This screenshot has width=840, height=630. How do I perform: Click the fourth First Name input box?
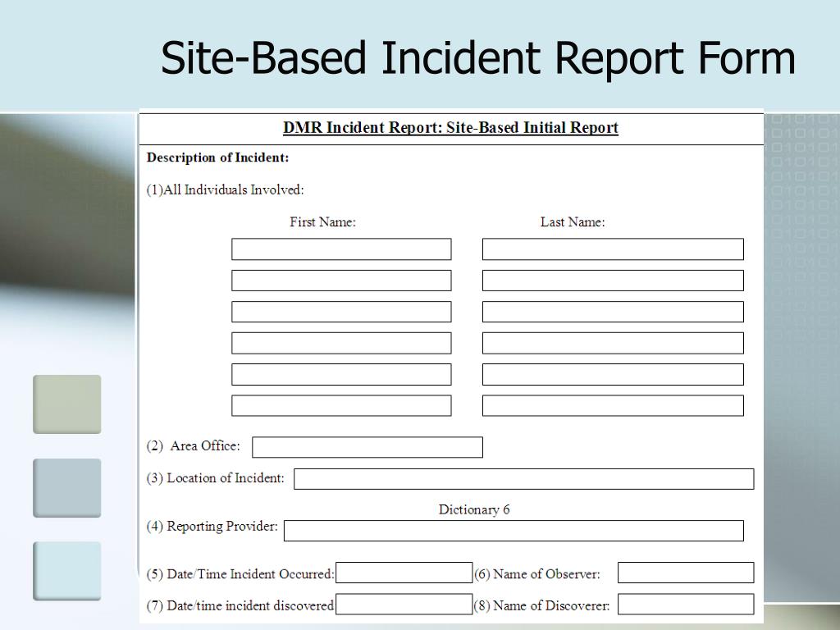point(341,344)
